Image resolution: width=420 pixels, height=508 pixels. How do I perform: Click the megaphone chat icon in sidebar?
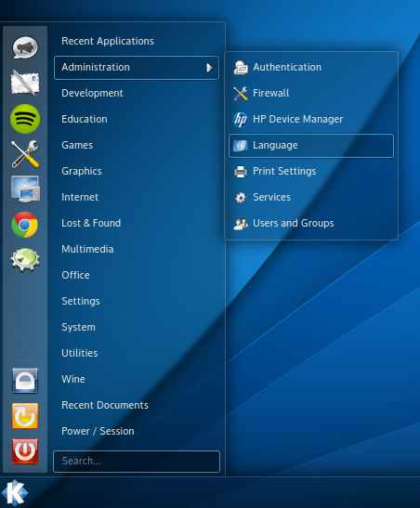[25, 47]
